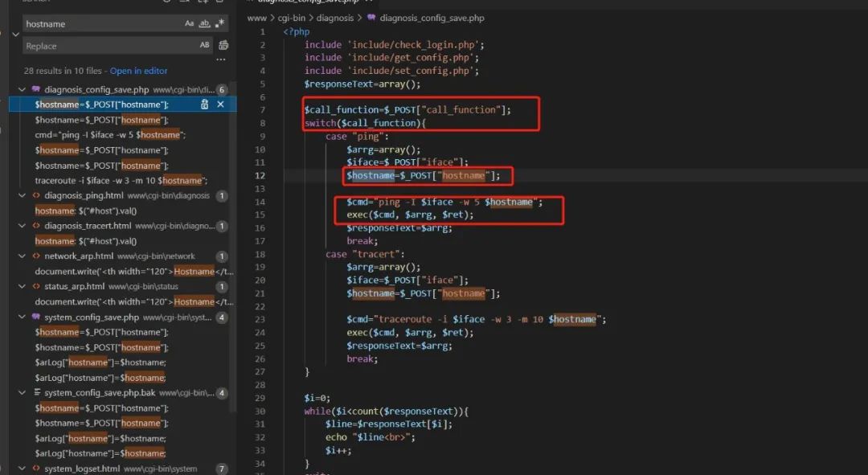This screenshot has width=868, height=475.
Task: Select diagnosis_ping.html file row in results
Action: coord(123,195)
